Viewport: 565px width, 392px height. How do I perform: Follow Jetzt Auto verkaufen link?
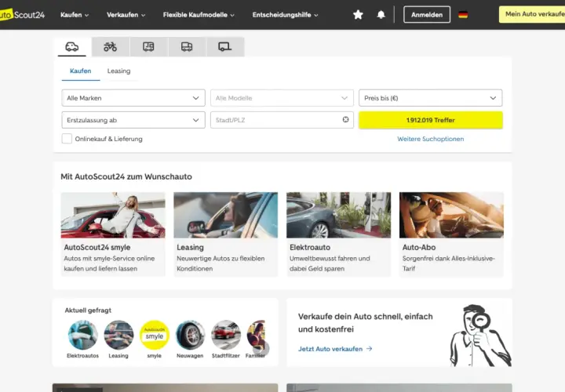tap(330, 349)
